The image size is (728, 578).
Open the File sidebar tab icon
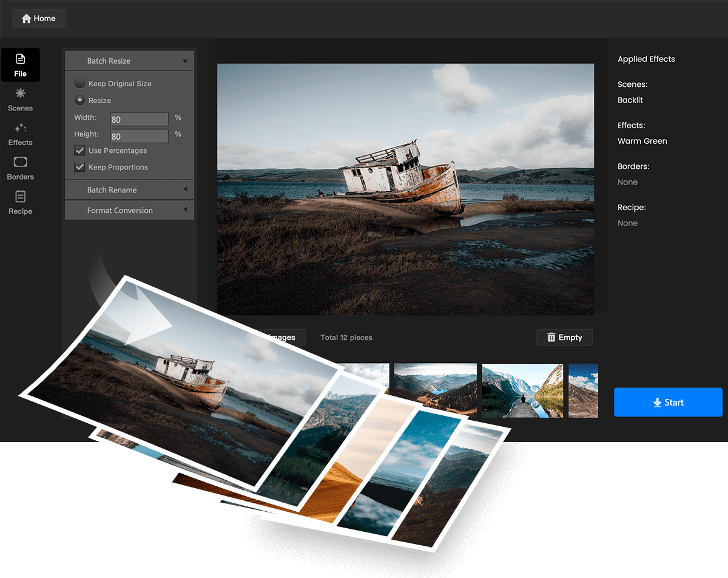(21, 59)
